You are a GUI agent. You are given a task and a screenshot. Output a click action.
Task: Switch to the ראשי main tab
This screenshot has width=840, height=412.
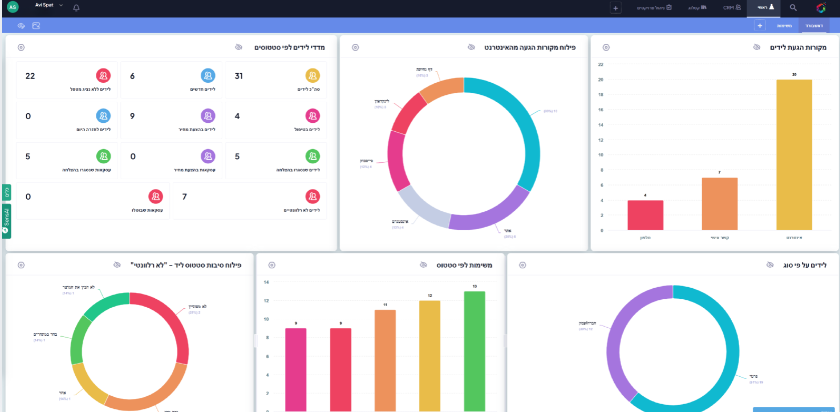pos(764,8)
